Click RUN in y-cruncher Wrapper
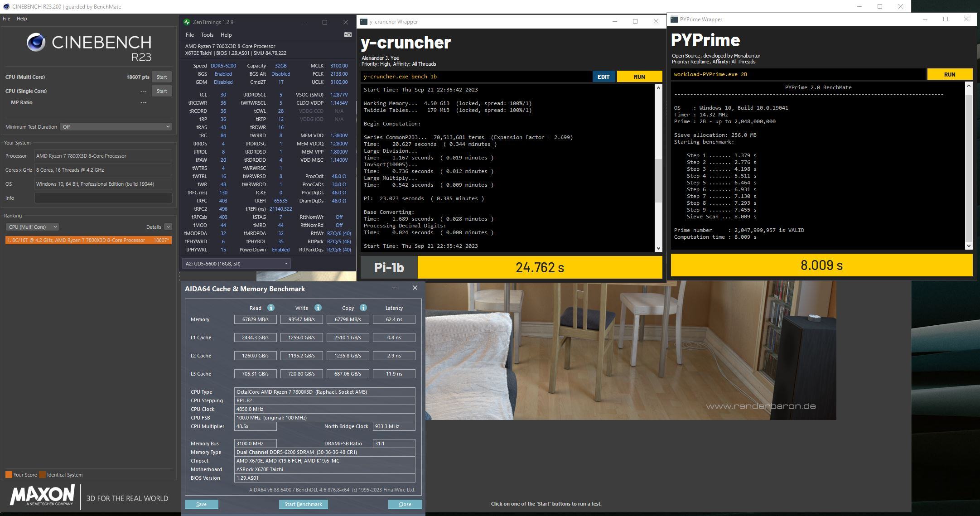This screenshot has height=516, width=980. [x=639, y=77]
